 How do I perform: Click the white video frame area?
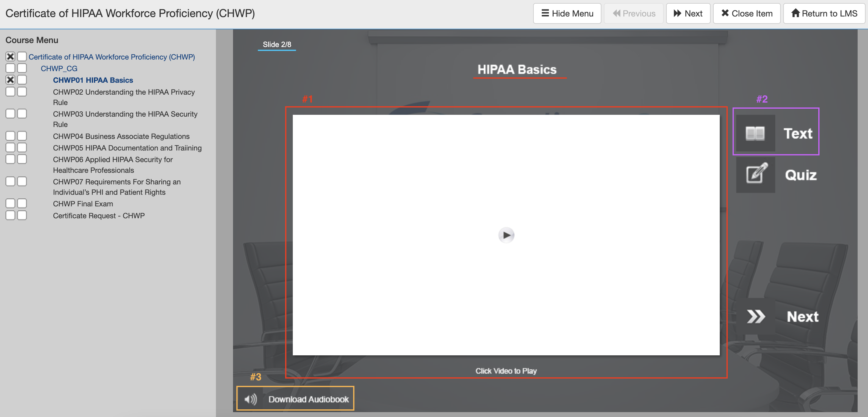(506, 235)
